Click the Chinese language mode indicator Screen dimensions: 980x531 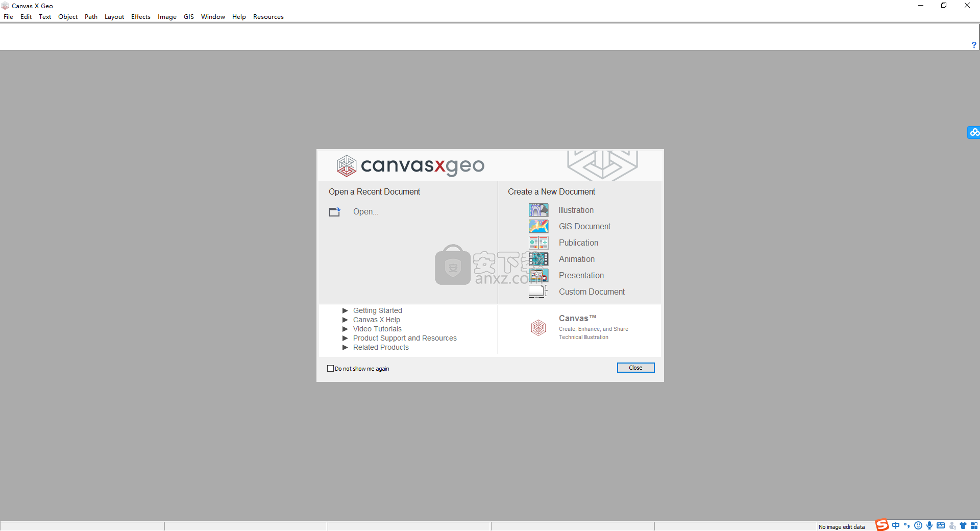896,525
